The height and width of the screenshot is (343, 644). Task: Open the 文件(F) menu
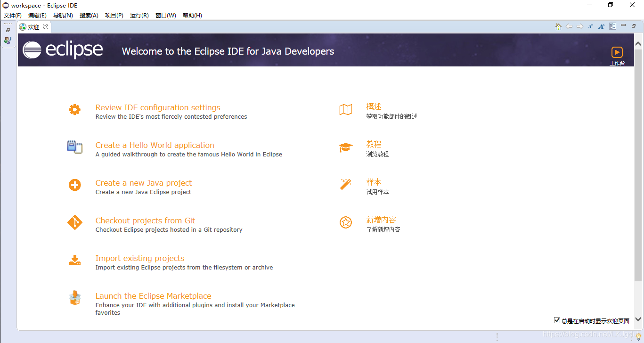click(13, 16)
